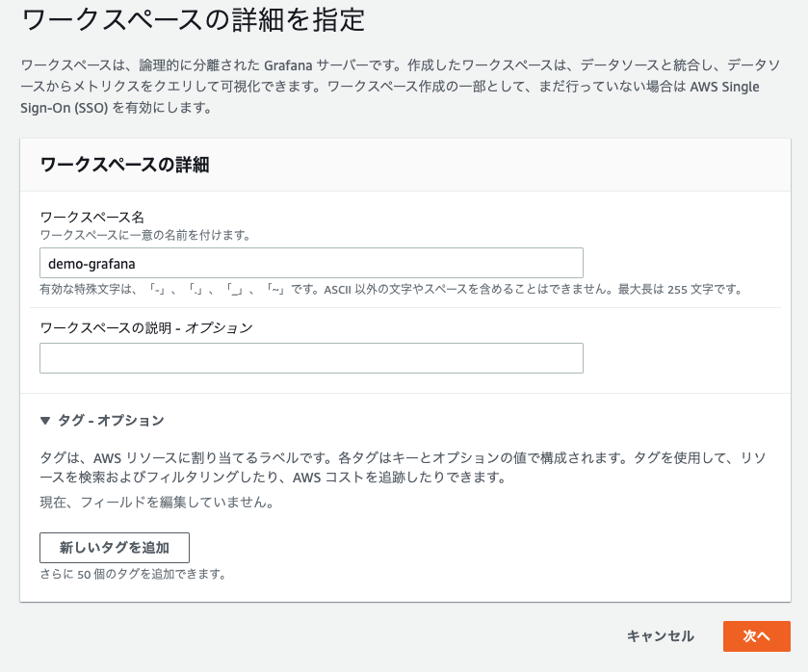Click the workspace name field containing demo-grafana
The width and height of the screenshot is (808, 672).
point(310,262)
